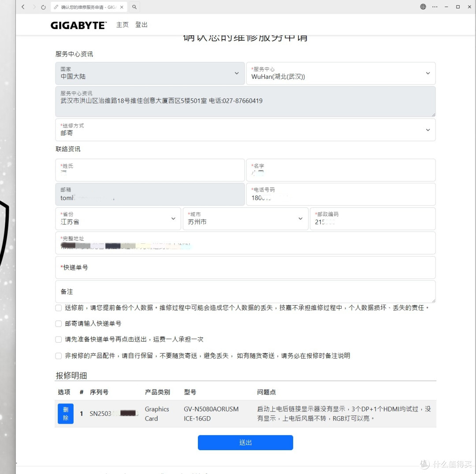Image resolution: width=476 pixels, height=474 pixels.
Task: Click the 快递单号 tracking number field
Action: [x=245, y=268]
